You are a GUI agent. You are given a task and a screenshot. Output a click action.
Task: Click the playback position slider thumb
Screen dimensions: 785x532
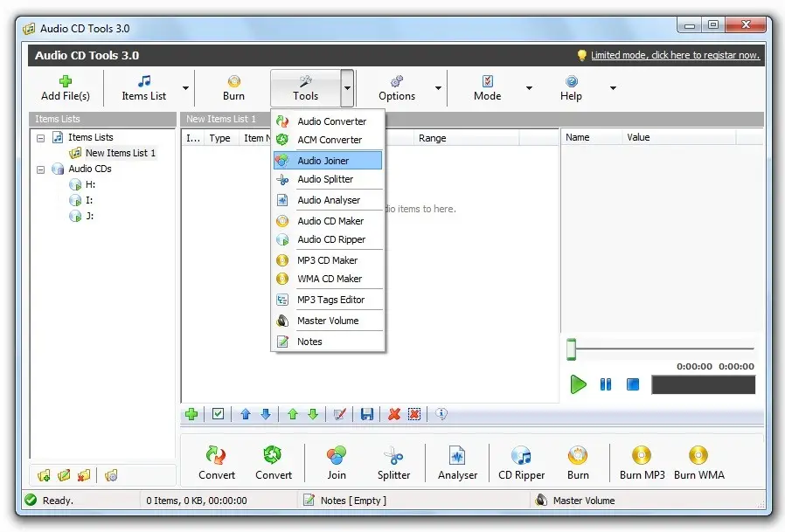pyautogui.click(x=571, y=349)
